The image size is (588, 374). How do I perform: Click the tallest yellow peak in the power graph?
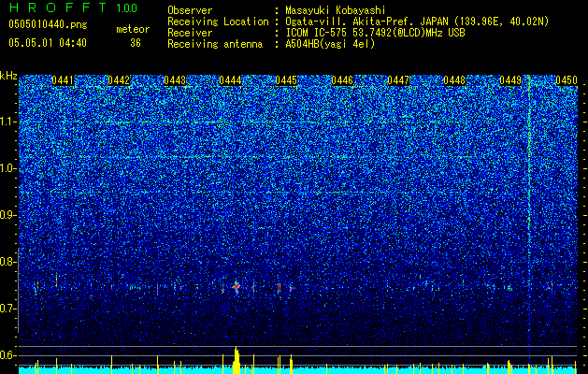(x=237, y=360)
